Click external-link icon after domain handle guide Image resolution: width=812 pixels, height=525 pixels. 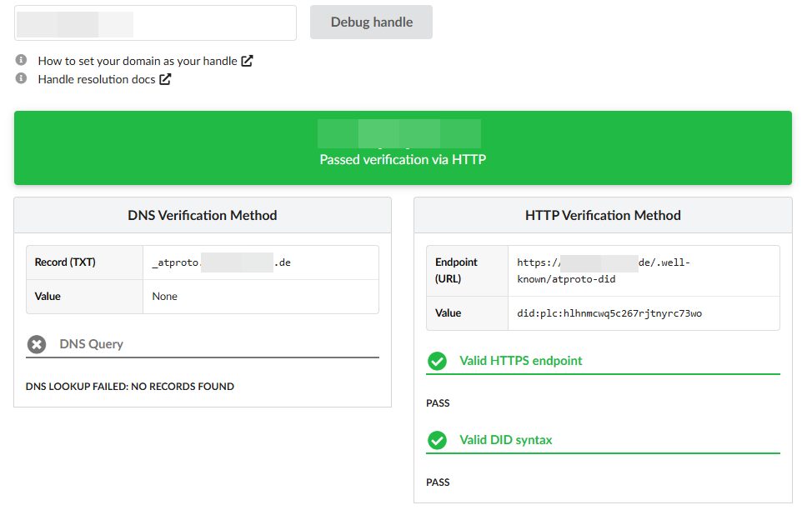(247, 61)
